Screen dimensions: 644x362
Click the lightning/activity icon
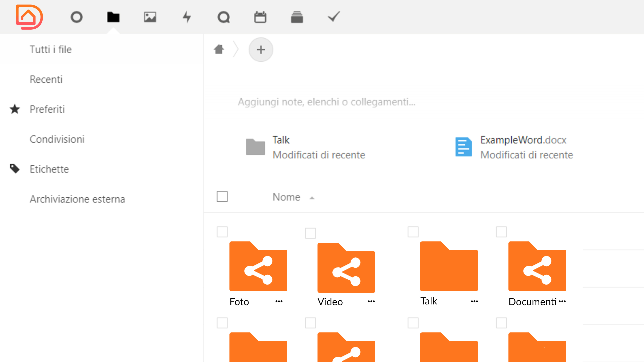pyautogui.click(x=185, y=17)
